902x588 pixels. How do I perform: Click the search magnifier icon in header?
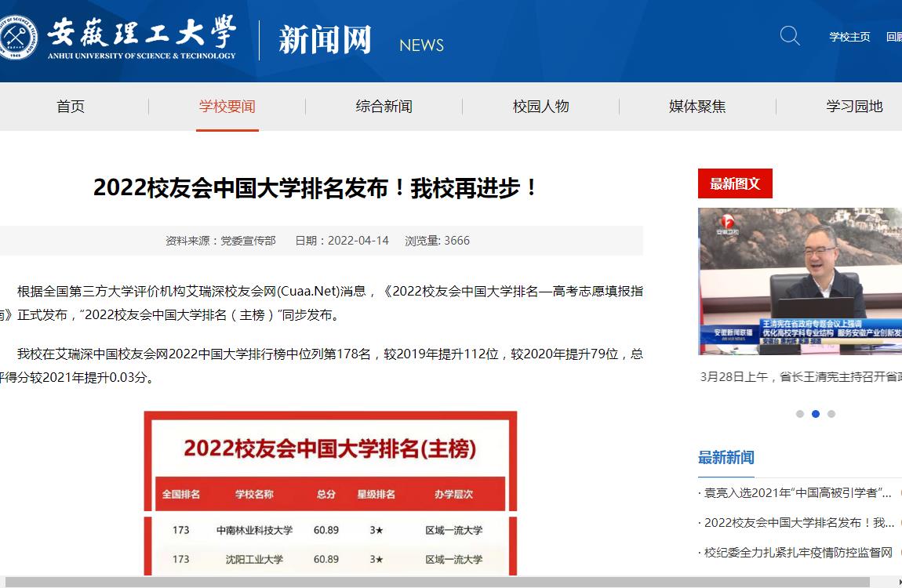pyautogui.click(x=789, y=35)
